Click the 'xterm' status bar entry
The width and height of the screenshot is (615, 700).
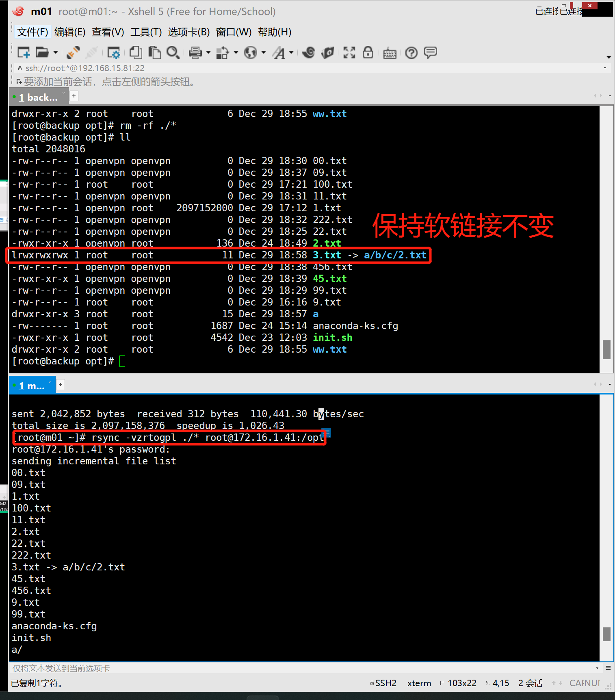coord(419,683)
